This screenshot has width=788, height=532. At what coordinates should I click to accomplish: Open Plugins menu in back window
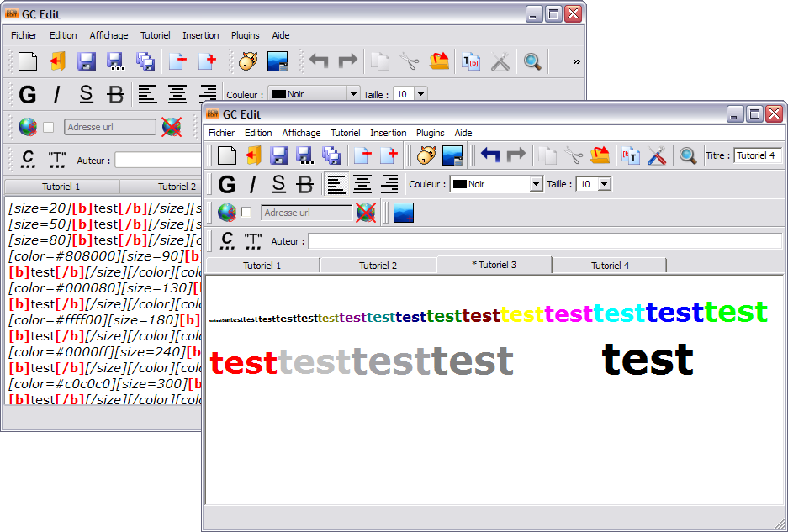[246, 35]
